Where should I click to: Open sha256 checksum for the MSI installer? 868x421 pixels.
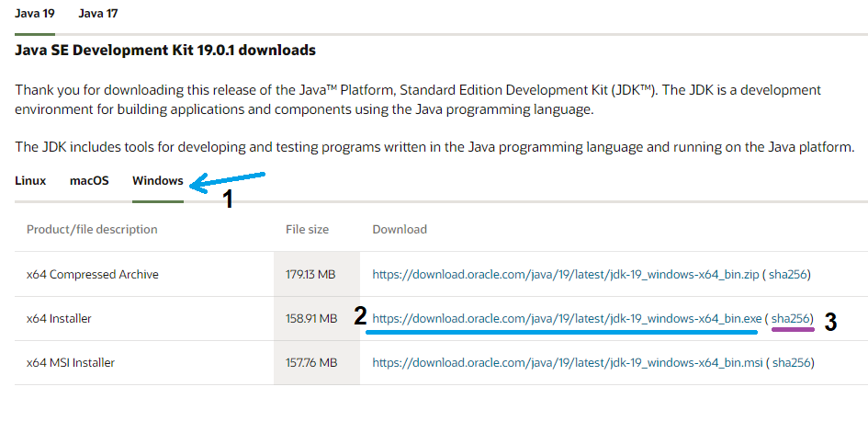[792, 363]
